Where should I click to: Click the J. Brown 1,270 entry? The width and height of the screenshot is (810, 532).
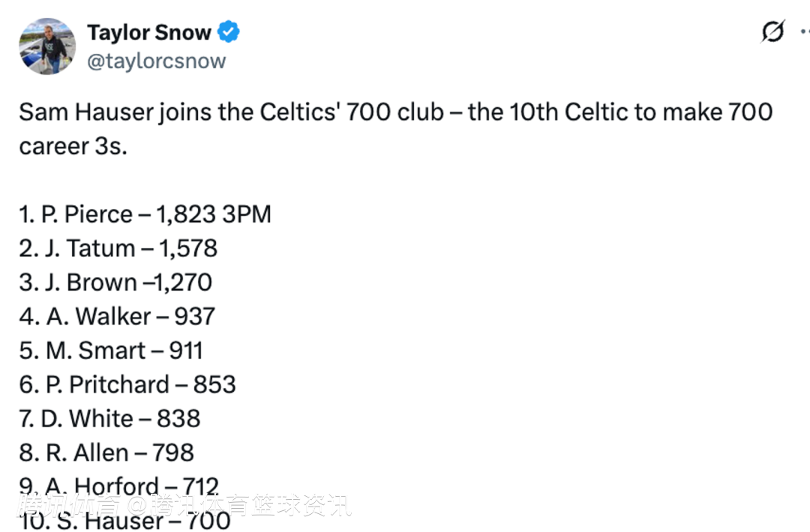pos(115,282)
